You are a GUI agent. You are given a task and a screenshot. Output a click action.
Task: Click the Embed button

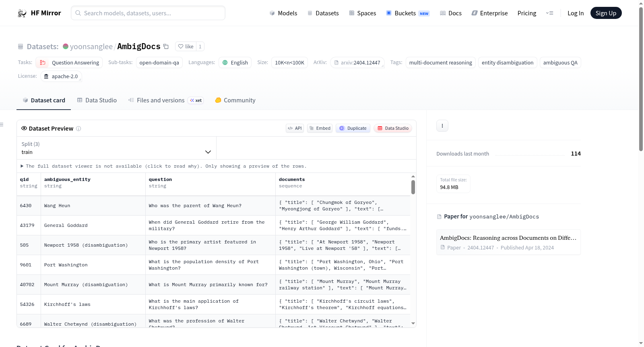pyautogui.click(x=320, y=128)
